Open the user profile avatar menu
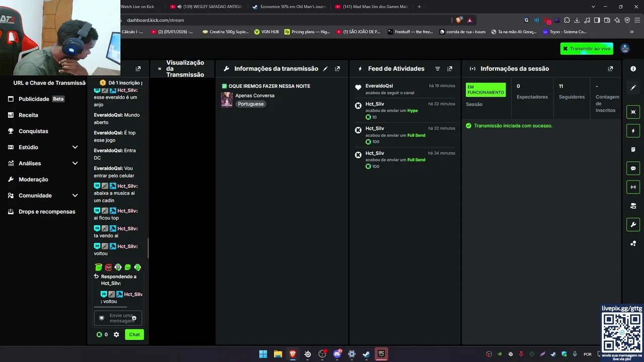Screen dimensions: 644x362 [625, 48]
